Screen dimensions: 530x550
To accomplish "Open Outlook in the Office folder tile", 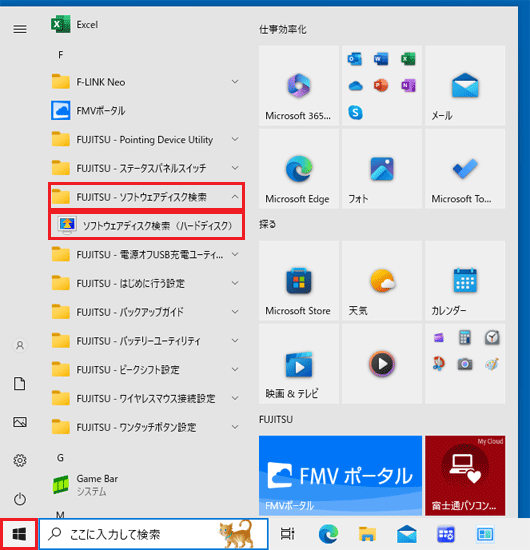I will pyautogui.click(x=355, y=59).
